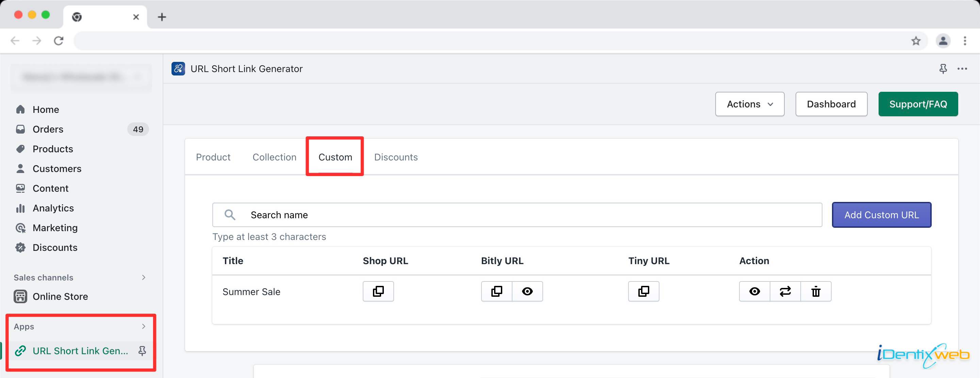Close the current browser tab
This screenshot has height=378, width=980.
[136, 17]
